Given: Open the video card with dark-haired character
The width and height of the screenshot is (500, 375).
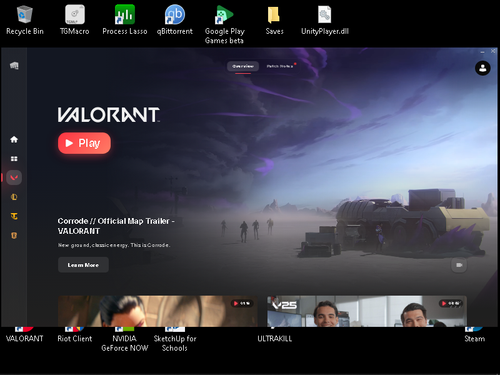Looking at the screenshot, I should [158, 311].
